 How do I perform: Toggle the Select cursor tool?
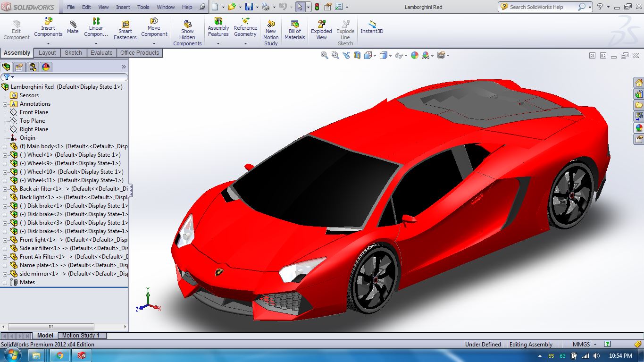[300, 7]
